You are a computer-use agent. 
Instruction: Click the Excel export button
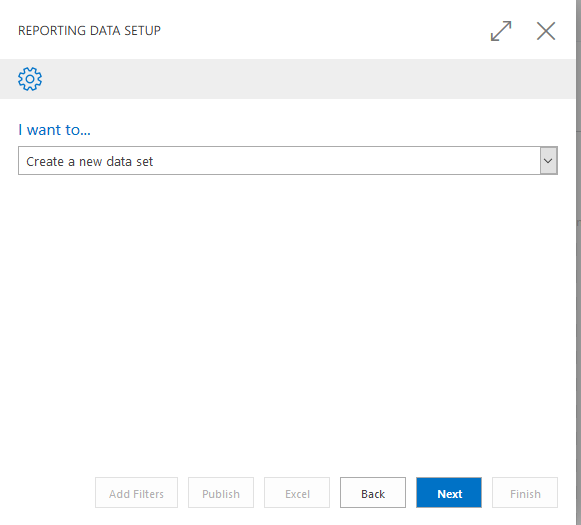click(x=297, y=493)
